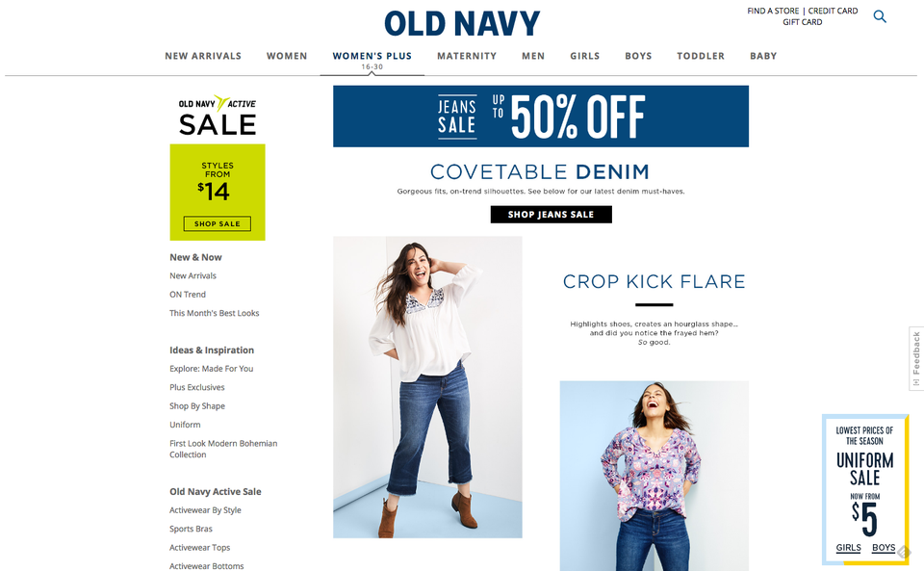Go to the Maternity menu
This screenshot has height=571, width=924.
(467, 56)
